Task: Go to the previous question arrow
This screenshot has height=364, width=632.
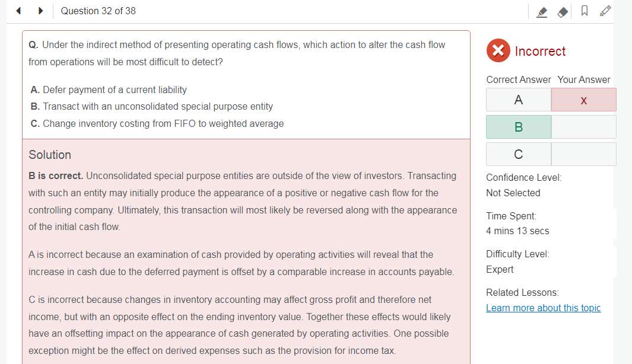Action: pyautogui.click(x=18, y=11)
